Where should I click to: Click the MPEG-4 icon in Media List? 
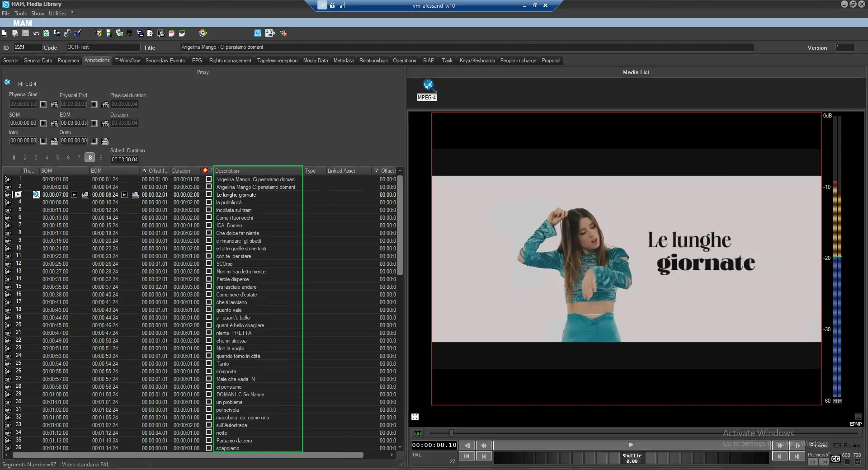[427, 85]
